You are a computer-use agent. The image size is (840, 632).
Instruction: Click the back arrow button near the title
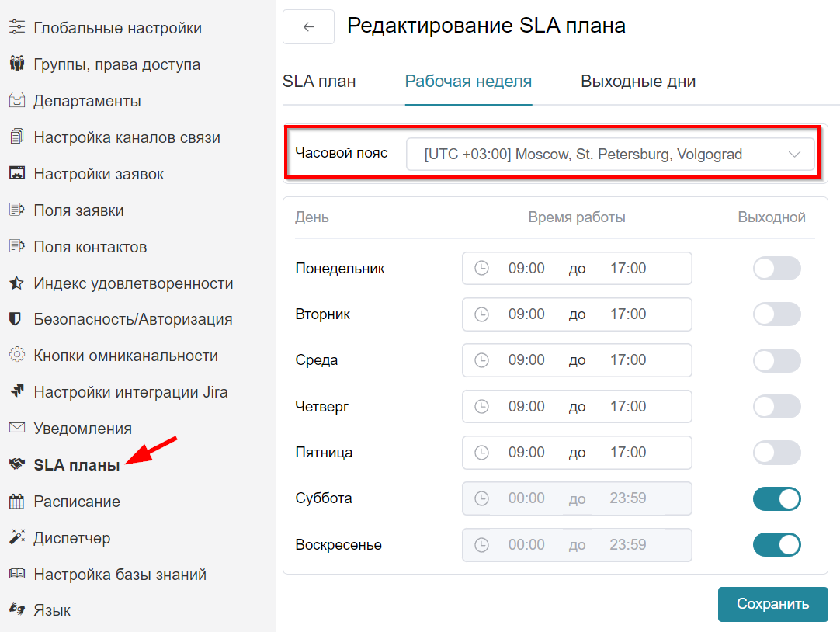[x=308, y=26]
